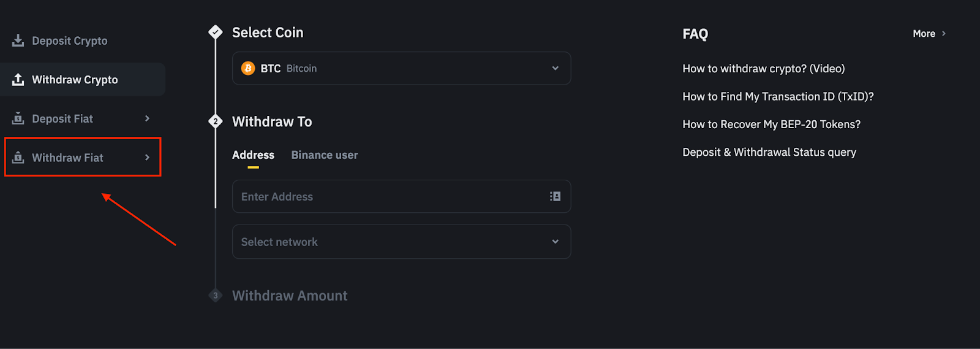Switch to the Address tab

pos(253,155)
